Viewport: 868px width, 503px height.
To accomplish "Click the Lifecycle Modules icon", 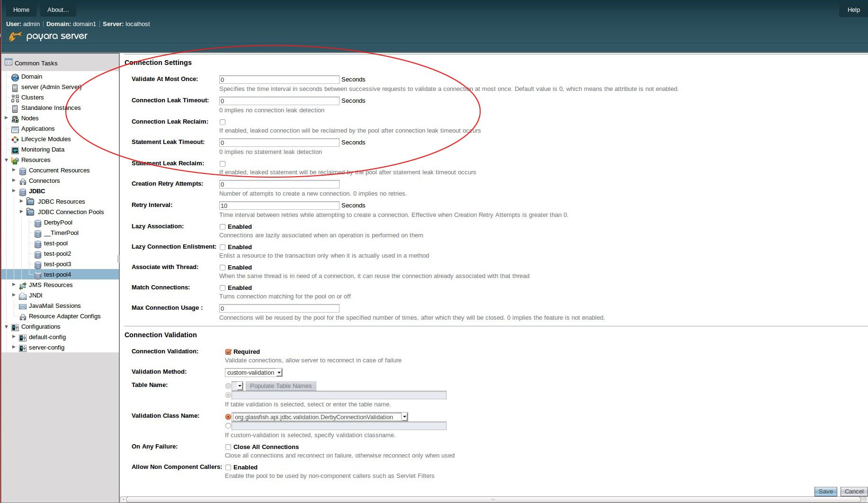I will [x=15, y=139].
